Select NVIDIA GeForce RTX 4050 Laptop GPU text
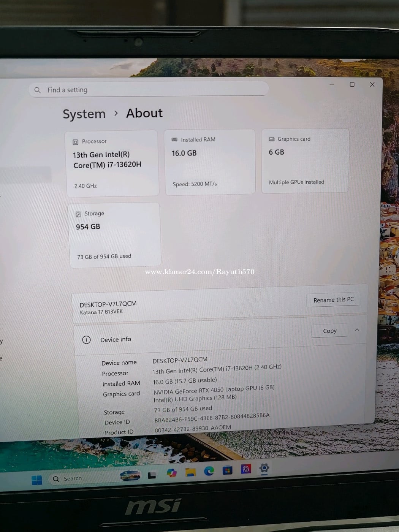 [214, 390]
